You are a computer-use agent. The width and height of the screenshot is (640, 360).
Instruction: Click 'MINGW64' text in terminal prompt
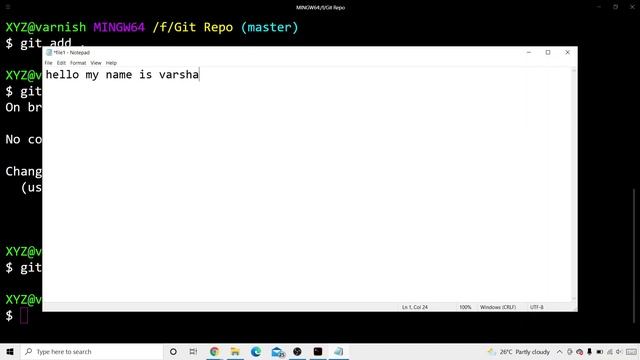pos(119,27)
